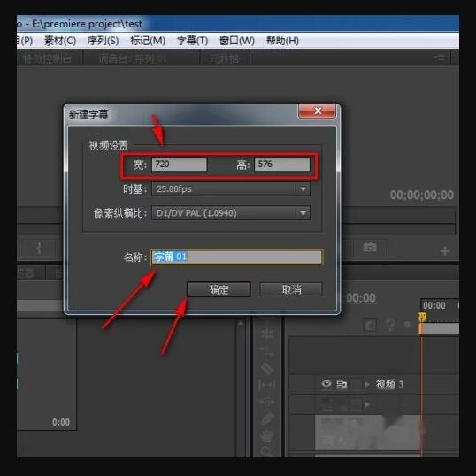Select the slide tool icon
Screen dimensions: 476x476
(267, 402)
